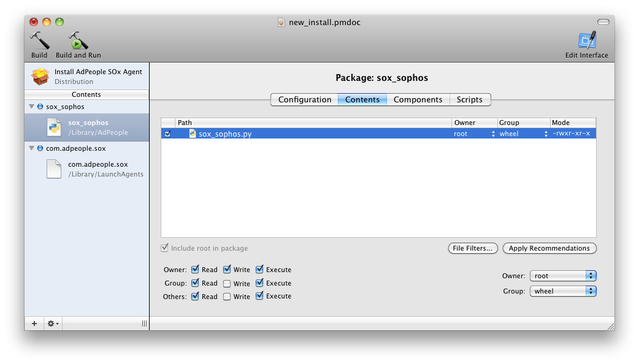Select the sox_sophos /Library/AdPeople item
Image resolution: width=639 pixels, height=364 pixels.
tap(87, 127)
